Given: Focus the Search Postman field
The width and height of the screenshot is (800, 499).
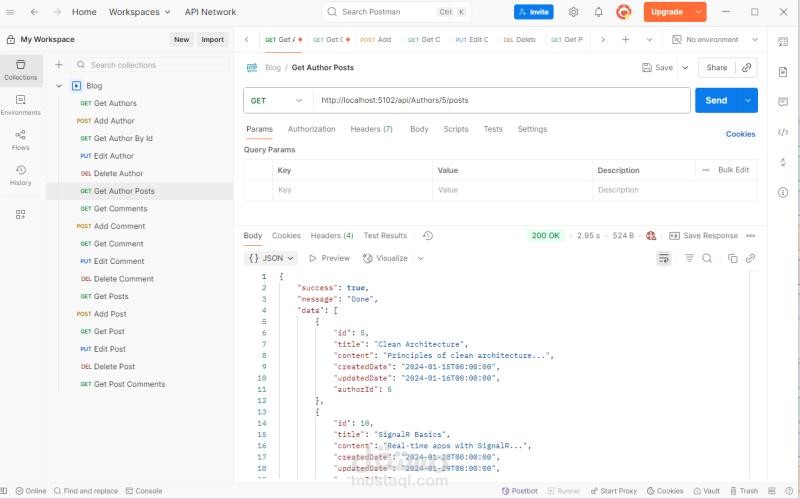Looking at the screenshot, I should tap(396, 12).
